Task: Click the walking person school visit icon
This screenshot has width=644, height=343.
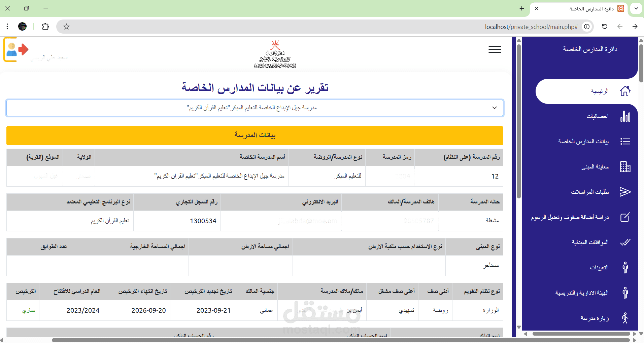Action: point(625,318)
